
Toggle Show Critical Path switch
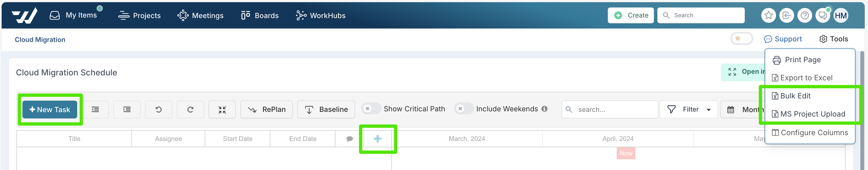click(371, 109)
